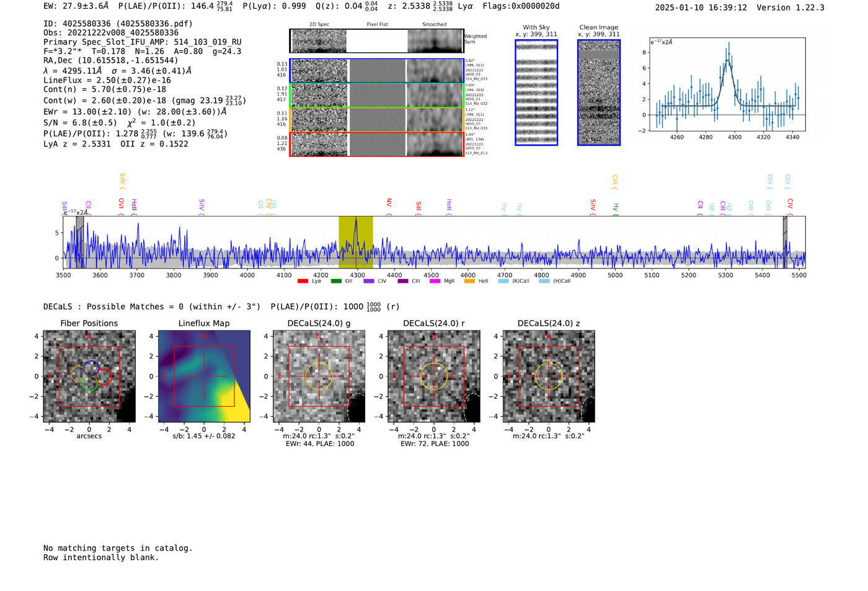The height and width of the screenshot is (591, 868).
Task: Click the blue-bordered fiber 2D spectrum row
Action: (376, 71)
